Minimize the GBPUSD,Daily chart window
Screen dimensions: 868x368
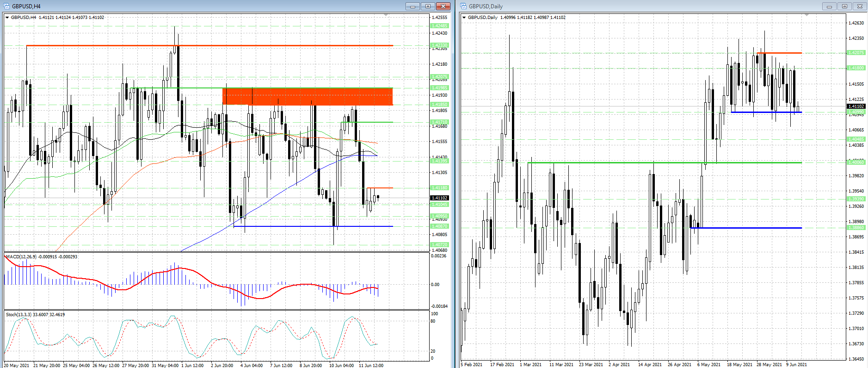(829, 6)
